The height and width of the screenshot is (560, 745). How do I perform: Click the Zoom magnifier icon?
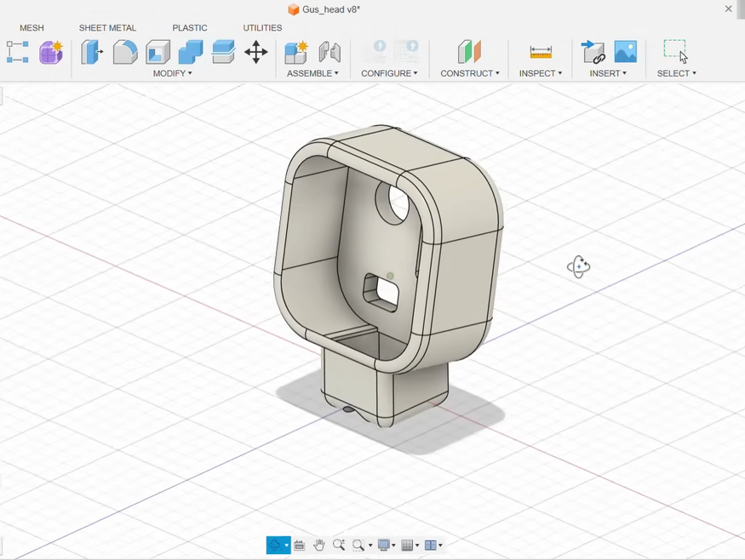pyautogui.click(x=339, y=545)
